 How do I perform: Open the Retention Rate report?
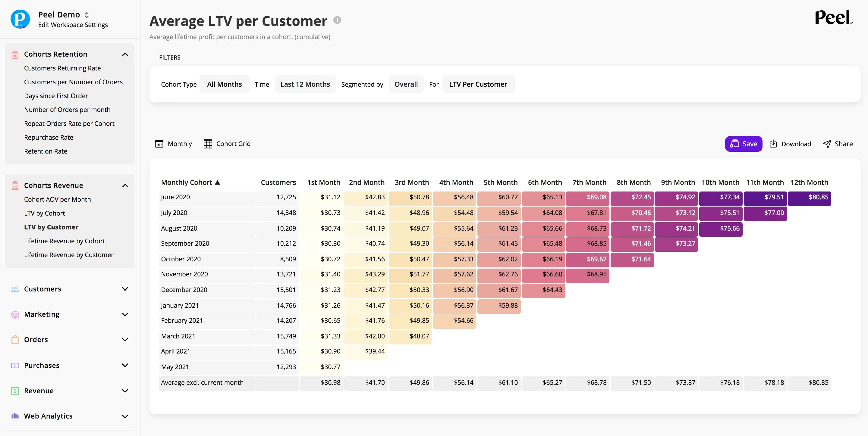coord(46,151)
